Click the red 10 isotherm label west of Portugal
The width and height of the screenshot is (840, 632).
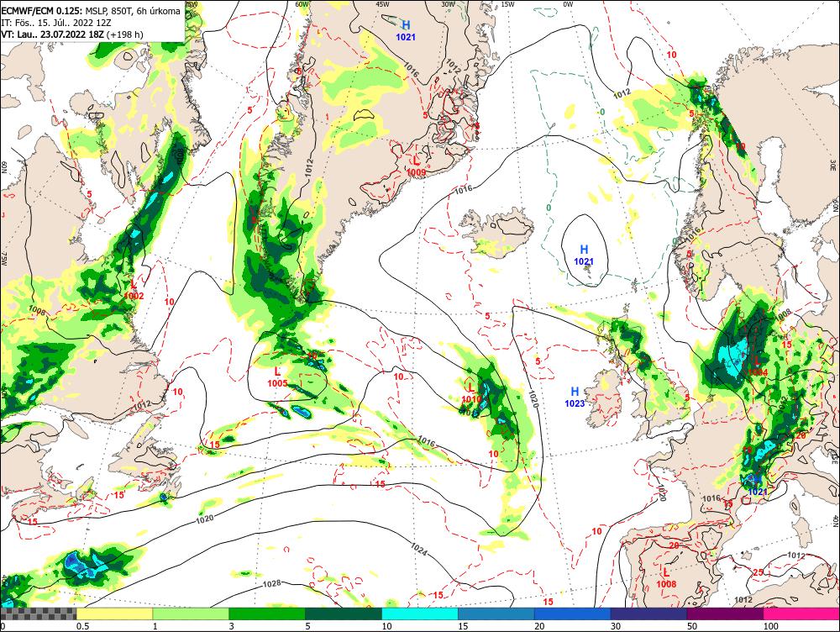coord(596,531)
